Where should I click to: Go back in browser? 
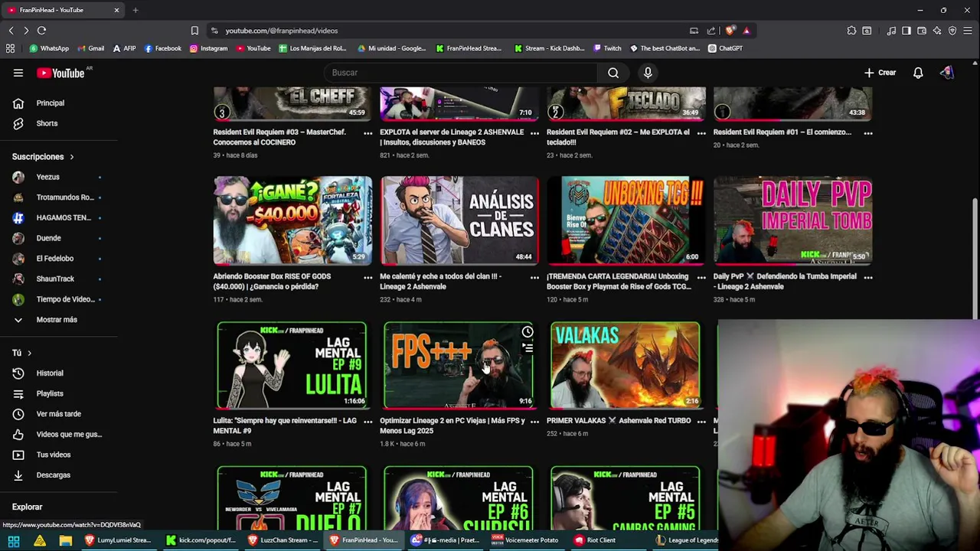pyautogui.click(x=11, y=31)
